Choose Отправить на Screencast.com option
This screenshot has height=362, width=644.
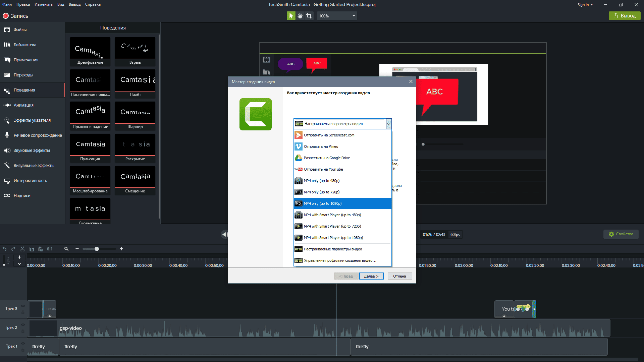coord(342,135)
